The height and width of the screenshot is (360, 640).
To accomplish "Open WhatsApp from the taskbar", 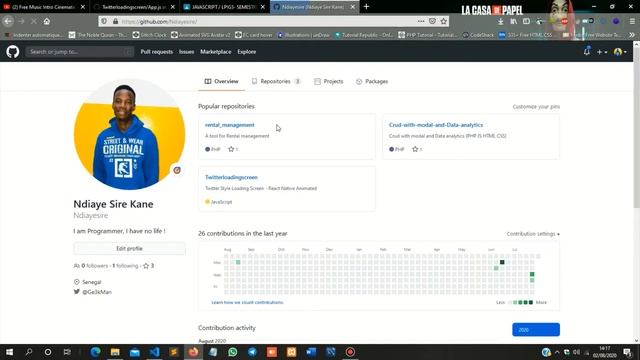I will [233, 352].
